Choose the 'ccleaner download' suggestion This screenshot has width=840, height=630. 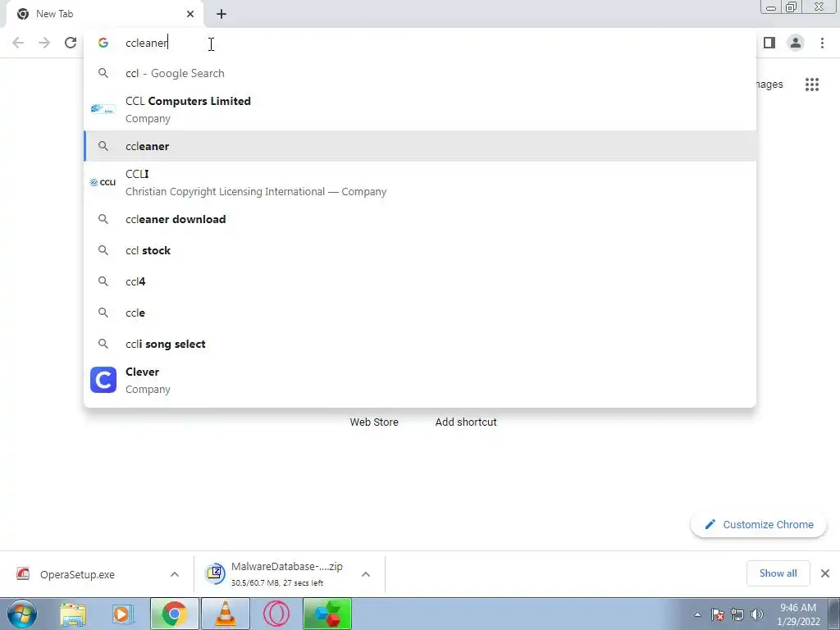tap(420, 219)
